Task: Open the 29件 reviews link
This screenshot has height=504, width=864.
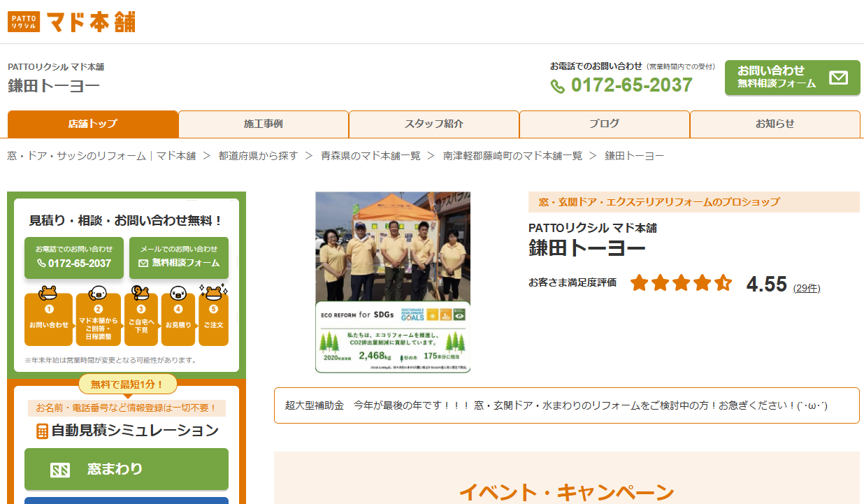Action: pos(807,288)
